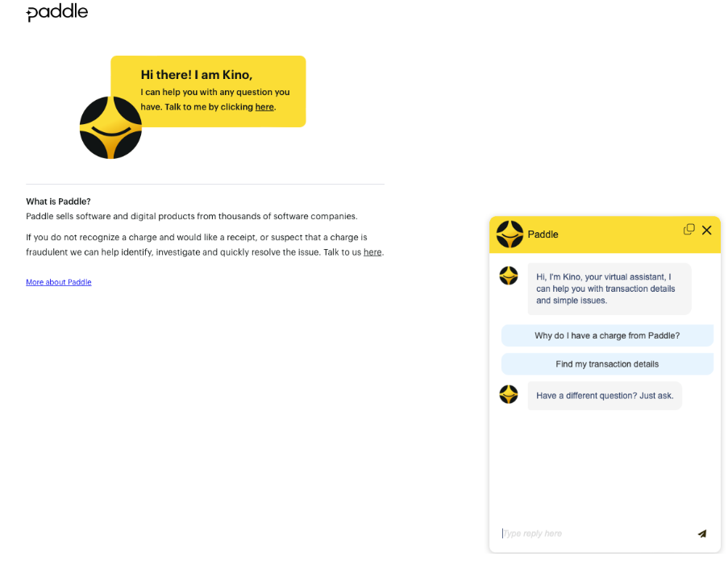728x565 pixels.
Task: Click the Paddle logo at top left
Action: (x=56, y=13)
